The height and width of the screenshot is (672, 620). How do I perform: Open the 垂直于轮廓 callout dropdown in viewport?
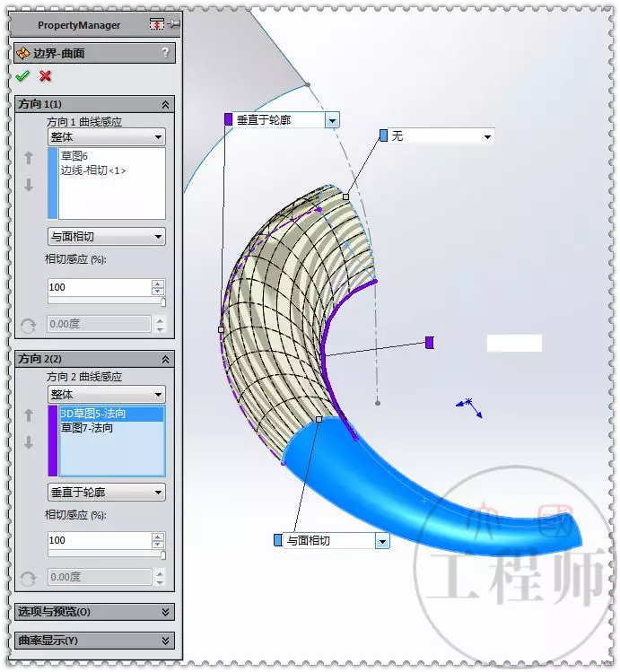(332, 120)
